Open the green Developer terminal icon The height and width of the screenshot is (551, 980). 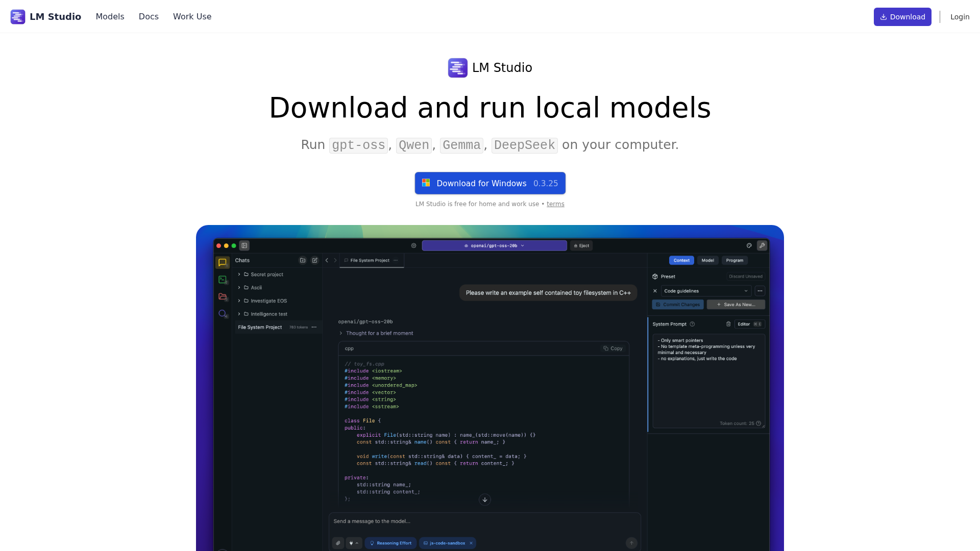222,280
